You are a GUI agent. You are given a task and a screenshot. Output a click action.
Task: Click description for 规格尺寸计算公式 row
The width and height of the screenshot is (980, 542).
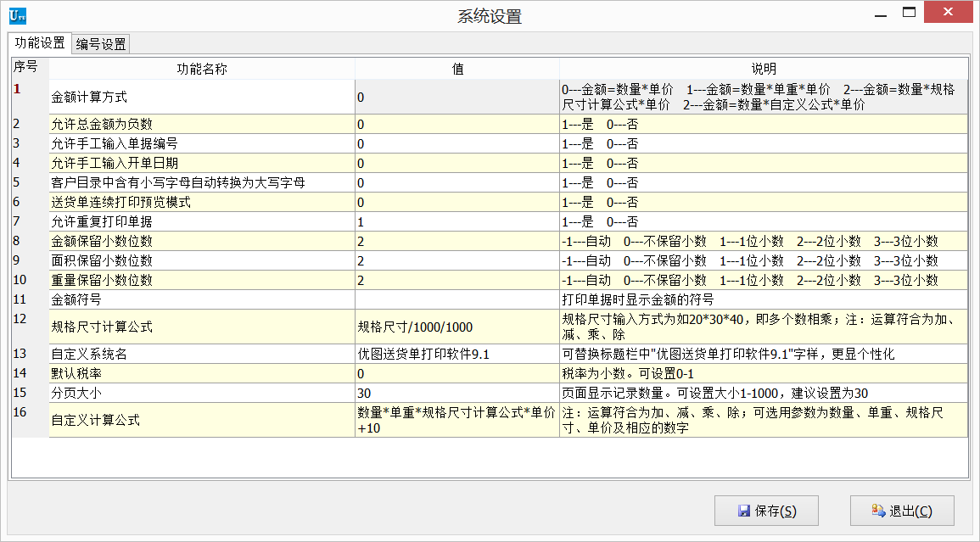[x=764, y=327]
